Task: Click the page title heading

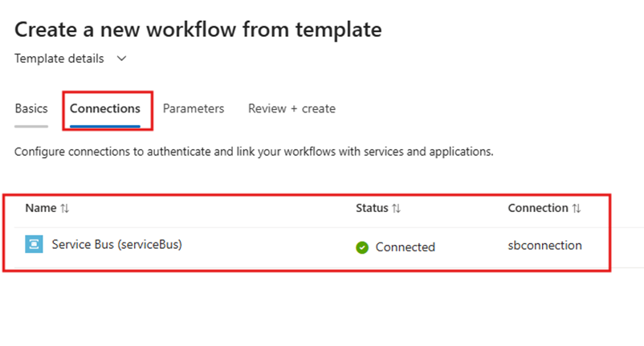Action: tap(198, 30)
